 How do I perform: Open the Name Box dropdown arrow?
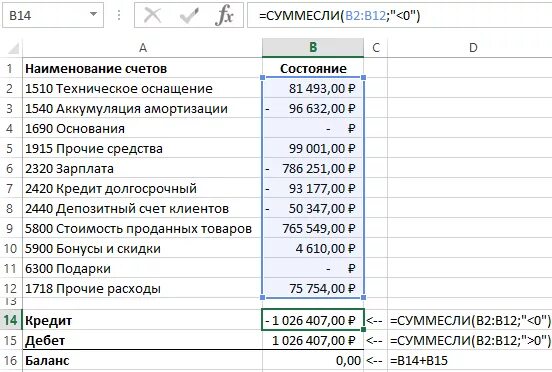point(93,15)
